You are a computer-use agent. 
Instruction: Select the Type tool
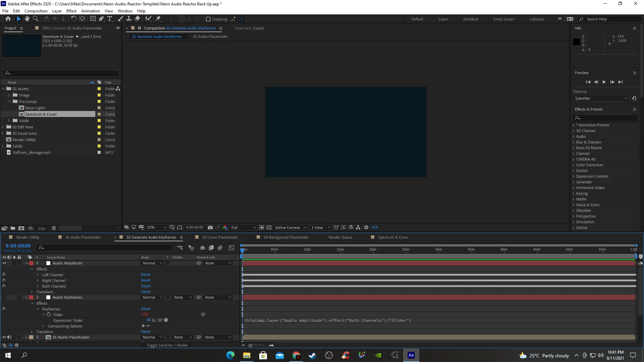pyautogui.click(x=110, y=19)
